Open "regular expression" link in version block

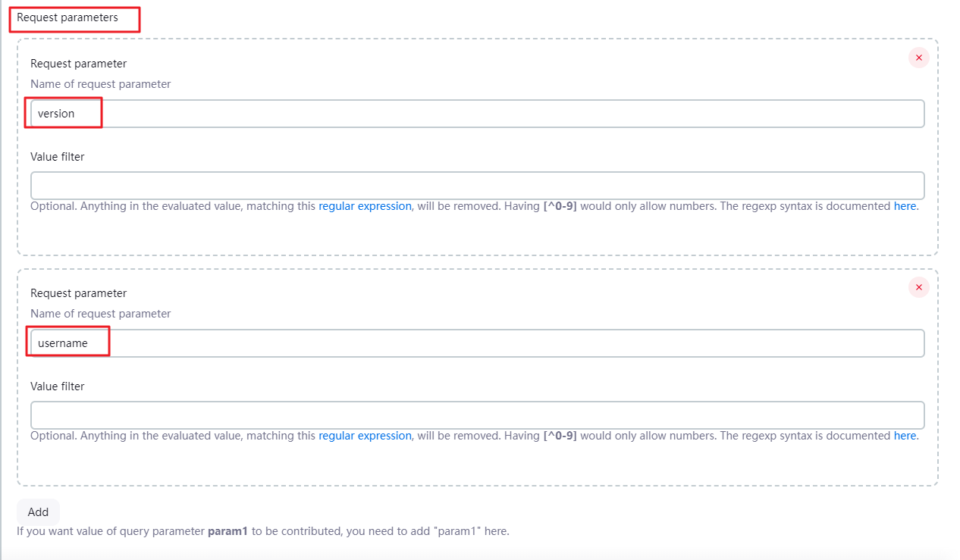(x=365, y=206)
